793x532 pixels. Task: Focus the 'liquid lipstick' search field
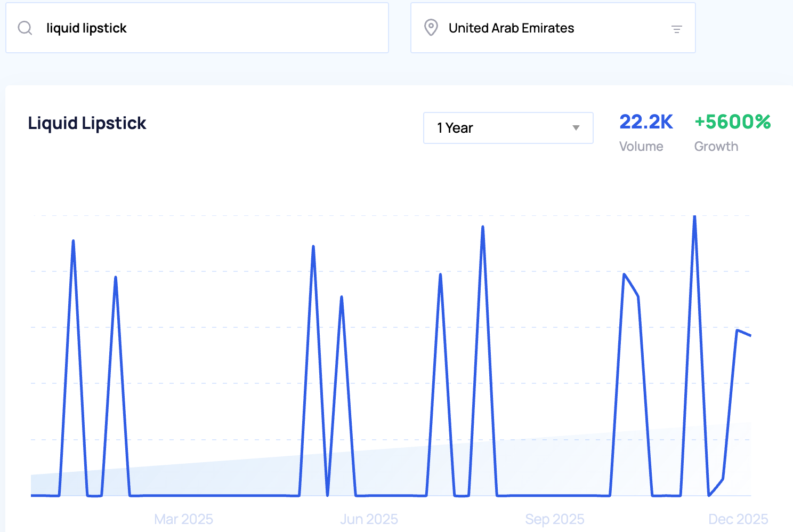pos(213,28)
